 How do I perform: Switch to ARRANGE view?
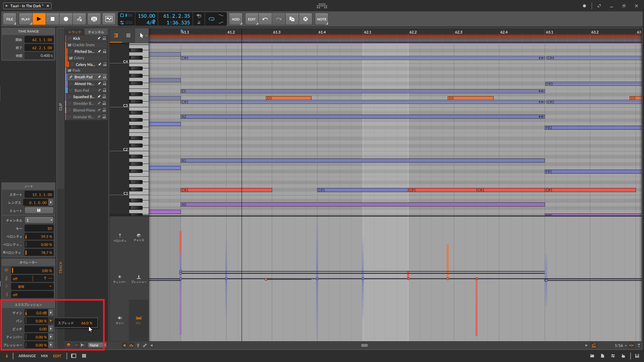pos(27,356)
